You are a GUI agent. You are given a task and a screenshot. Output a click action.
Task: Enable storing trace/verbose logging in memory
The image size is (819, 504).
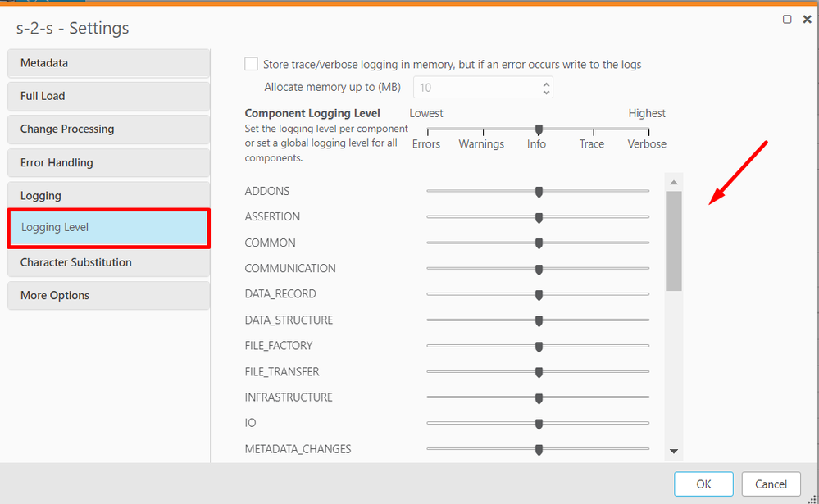[x=251, y=64]
